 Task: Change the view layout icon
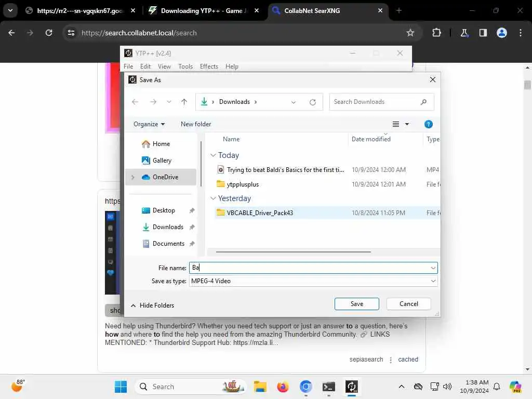coord(395,124)
